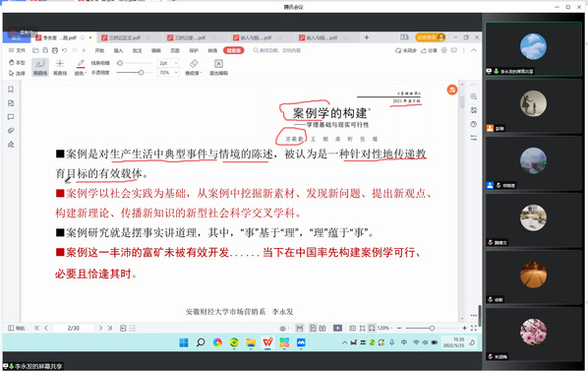Viewport: 588px width, 371px height.
Task: Open the 插入 menu tab
Action: (x=118, y=50)
